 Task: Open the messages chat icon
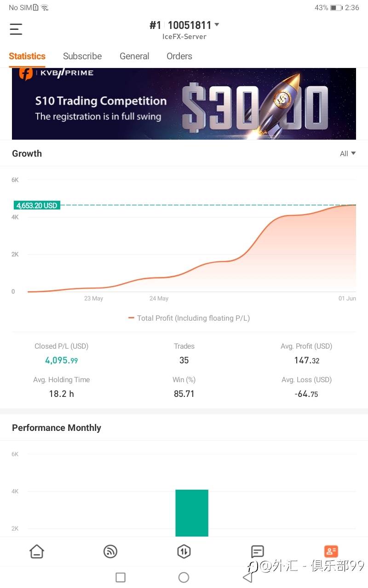click(x=258, y=551)
